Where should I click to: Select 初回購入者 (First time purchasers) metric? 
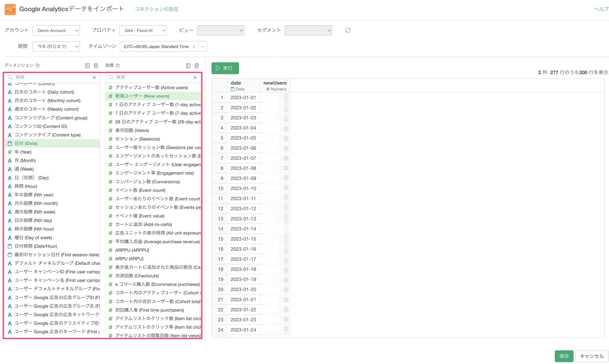point(153,310)
